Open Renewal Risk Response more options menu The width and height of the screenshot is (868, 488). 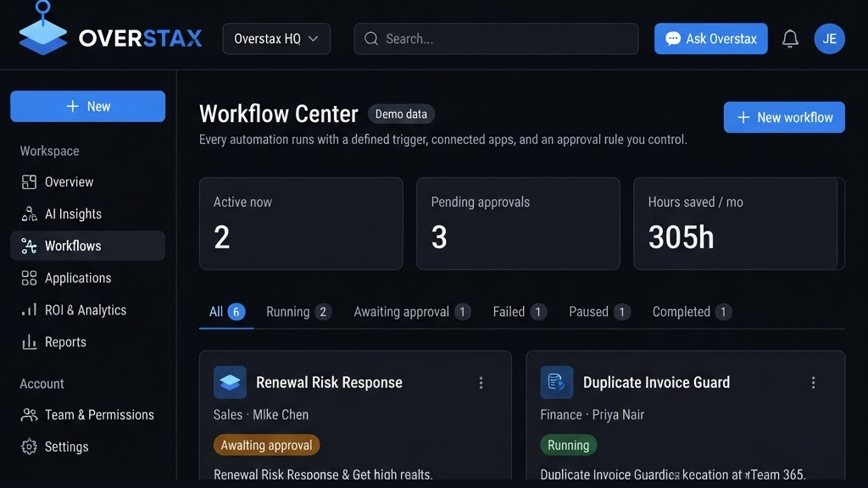481,383
